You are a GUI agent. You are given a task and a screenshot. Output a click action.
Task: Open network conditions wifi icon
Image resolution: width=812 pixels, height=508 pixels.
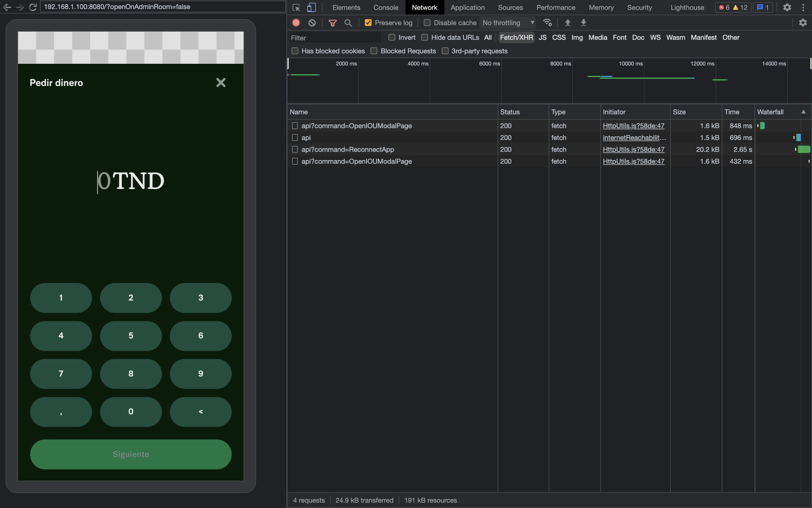pos(547,23)
